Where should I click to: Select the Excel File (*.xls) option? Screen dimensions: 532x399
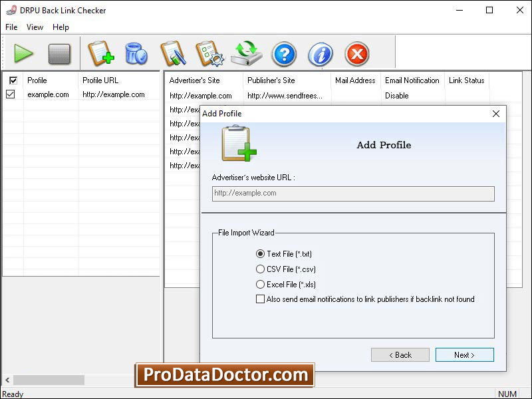click(x=260, y=285)
